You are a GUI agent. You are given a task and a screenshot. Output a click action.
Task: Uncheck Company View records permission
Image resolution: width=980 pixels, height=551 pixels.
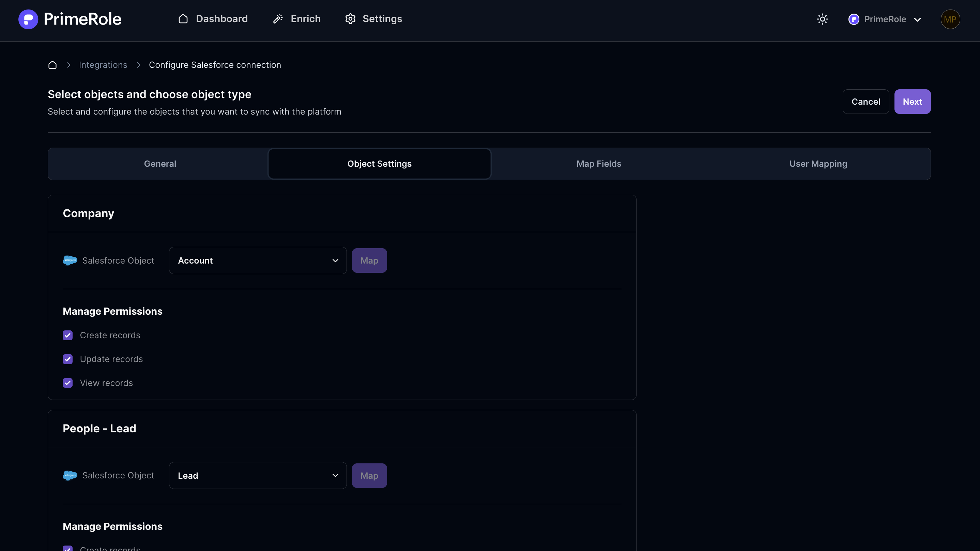pos(68,383)
